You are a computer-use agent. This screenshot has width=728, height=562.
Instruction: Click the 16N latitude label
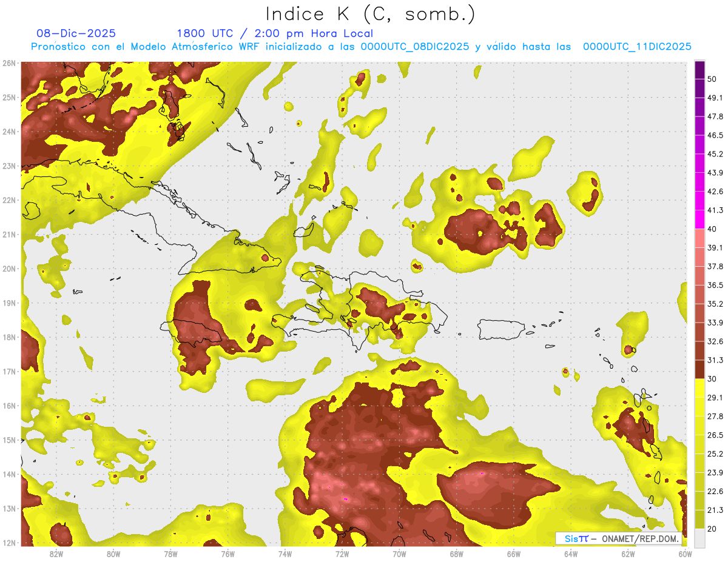pos(8,406)
